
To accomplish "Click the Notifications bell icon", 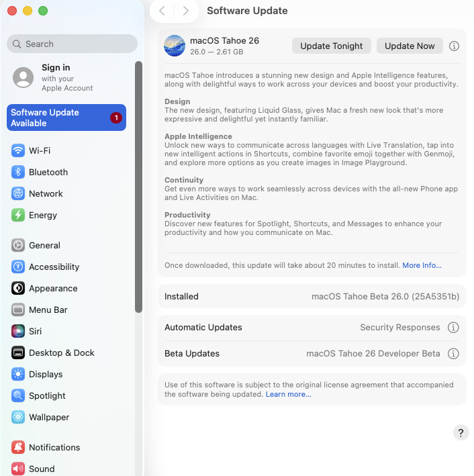I will click(x=18, y=447).
